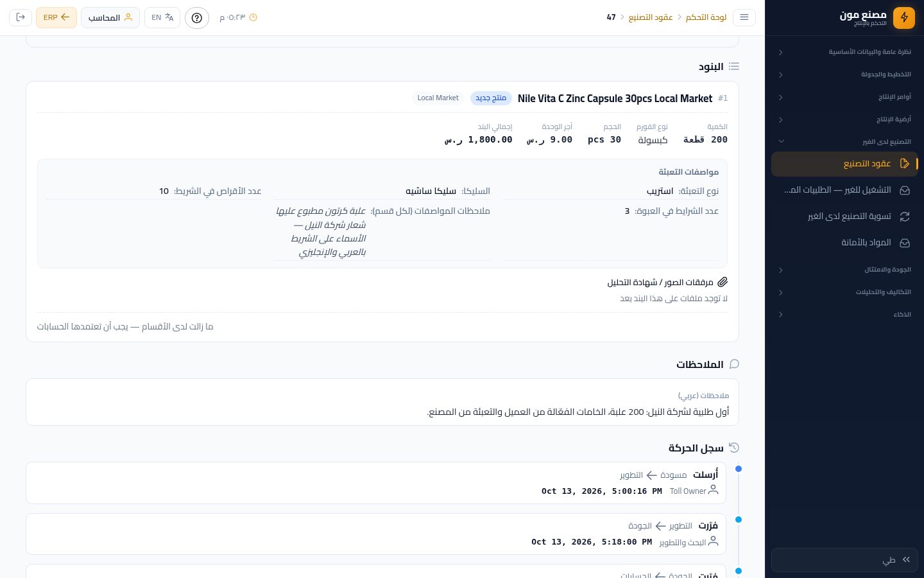Open the help question mark icon
This screenshot has width=924, height=578.
pos(197,17)
